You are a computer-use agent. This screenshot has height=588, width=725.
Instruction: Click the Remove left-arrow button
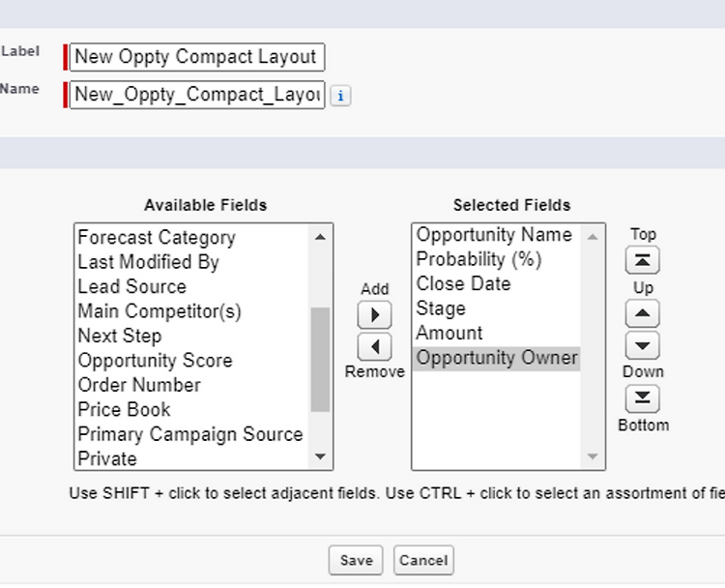point(374,346)
